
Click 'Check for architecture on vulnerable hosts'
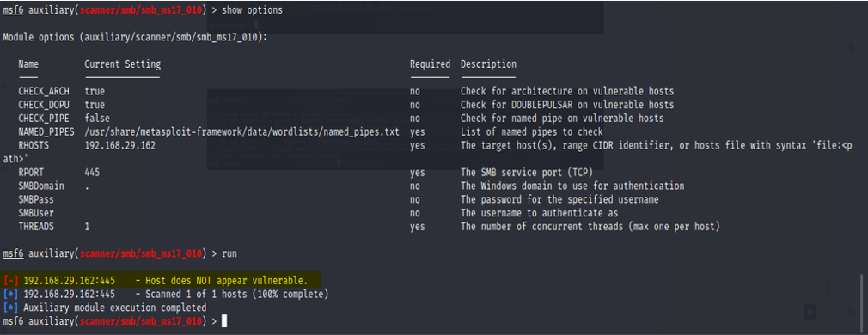coord(567,91)
